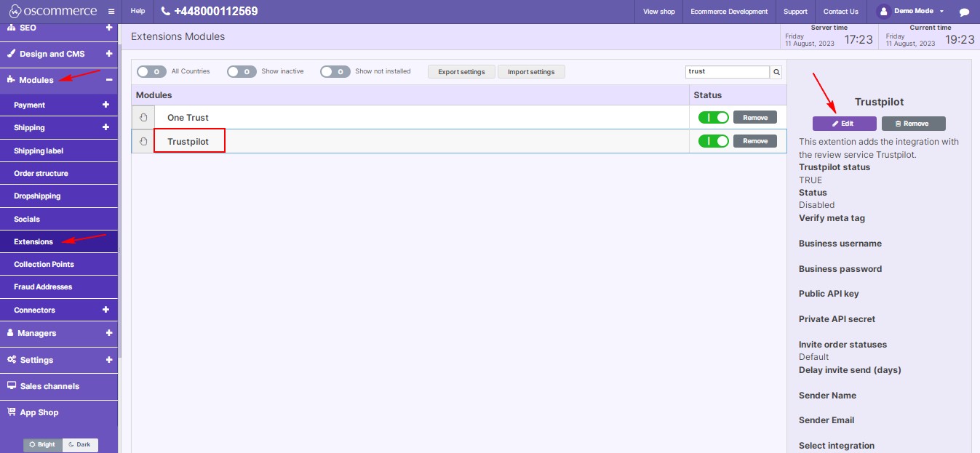
Task: Open Shipping label menu item
Action: point(58,151)
